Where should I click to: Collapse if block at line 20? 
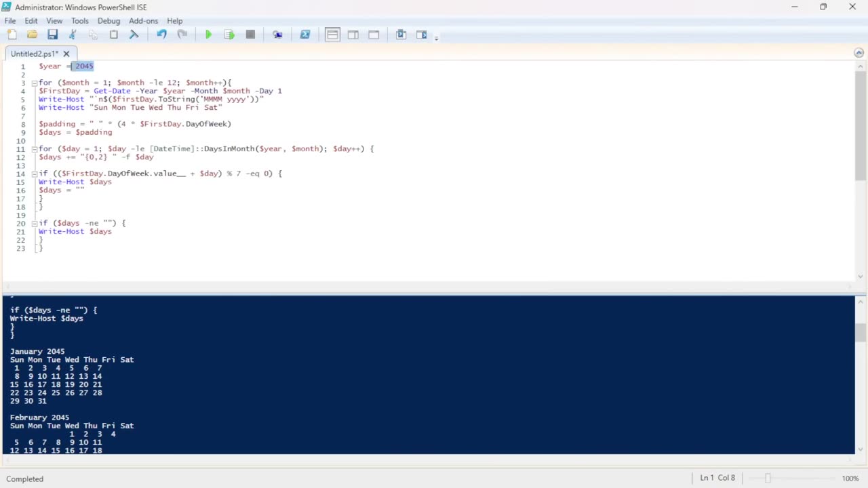tap(34, 224)
